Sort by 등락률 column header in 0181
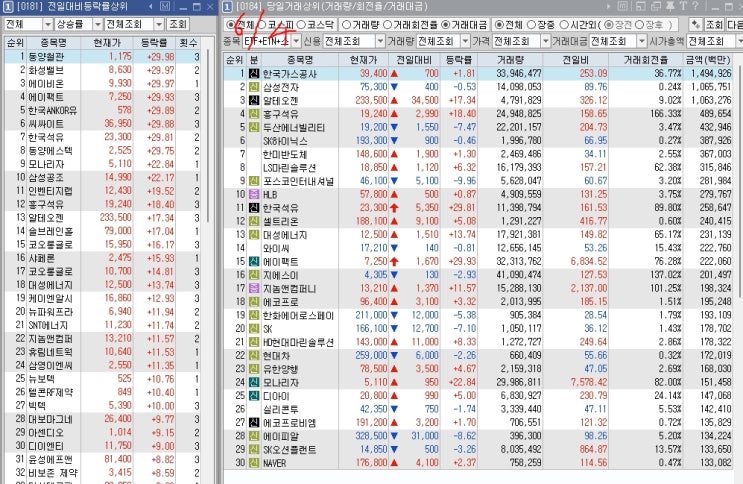Screen dimensions: 743x484 [154, 43]
